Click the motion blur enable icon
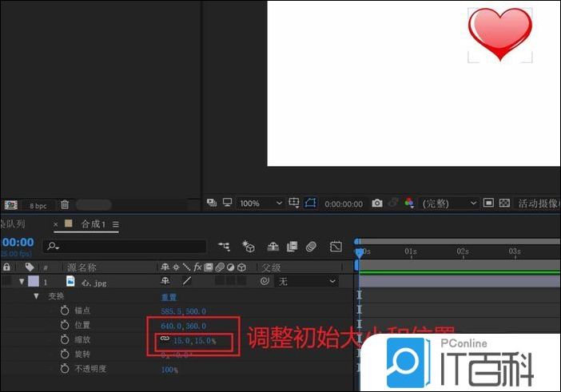Image resolution: width=561 pixels, height=392 pixels. pyautogui.click(x=312, y=247)
